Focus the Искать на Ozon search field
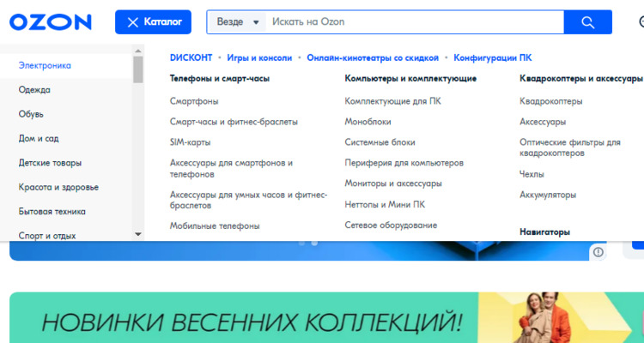This screenshot has width=644, height=343. point(415,22)
